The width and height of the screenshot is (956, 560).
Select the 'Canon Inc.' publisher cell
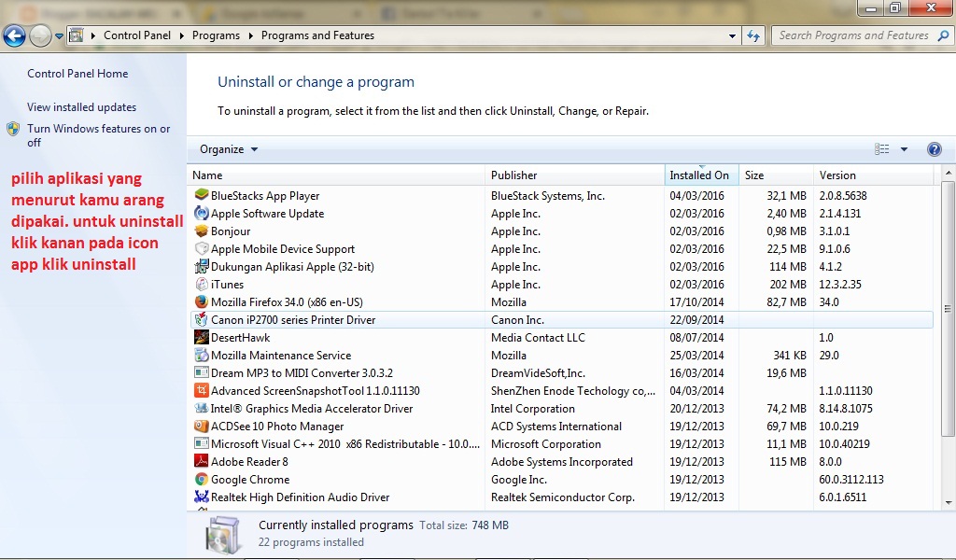(x=517, y=319)
